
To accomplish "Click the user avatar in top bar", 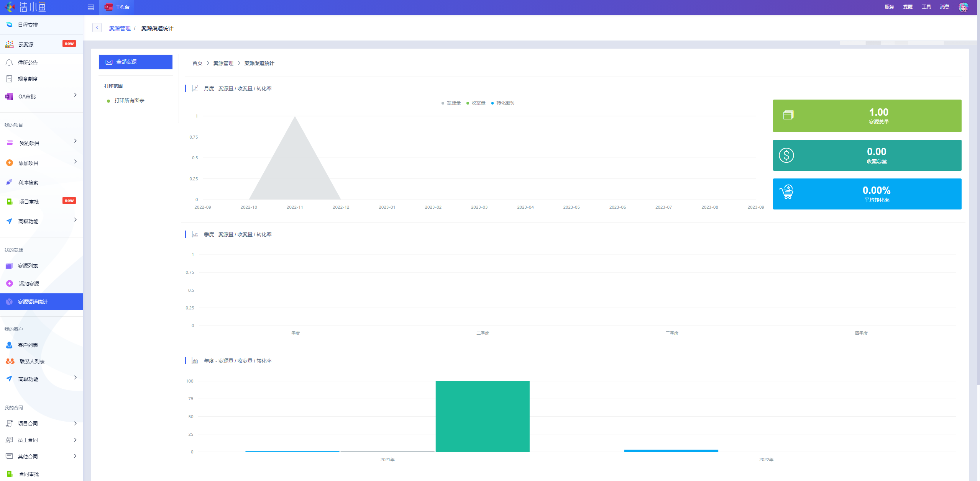I will (x=963, y=7).
